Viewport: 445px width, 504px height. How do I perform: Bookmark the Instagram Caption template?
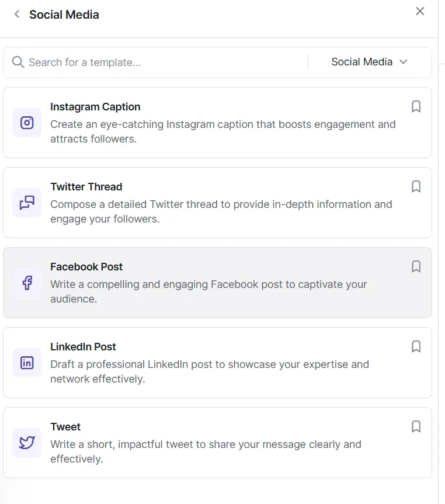click(416, 106)
